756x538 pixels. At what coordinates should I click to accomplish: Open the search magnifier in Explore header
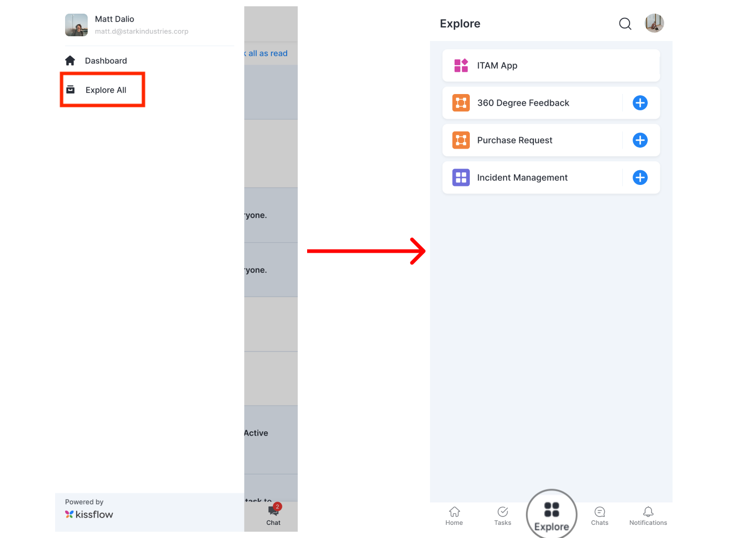[x=625, y=24]
